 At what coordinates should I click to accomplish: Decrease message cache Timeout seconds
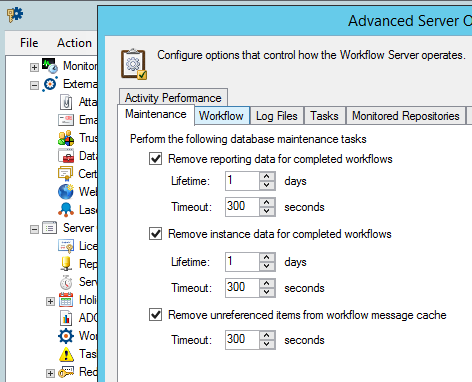pos(267,344)
